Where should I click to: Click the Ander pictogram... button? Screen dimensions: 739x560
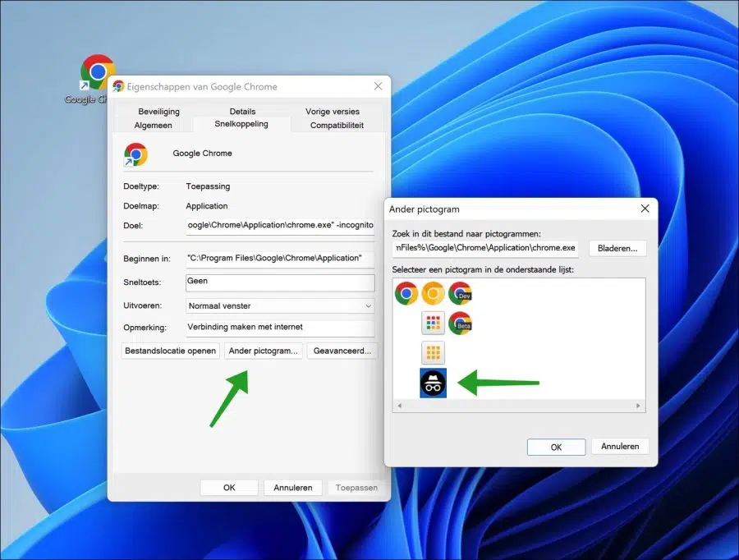pyautogui.click(x=263, y=351)
